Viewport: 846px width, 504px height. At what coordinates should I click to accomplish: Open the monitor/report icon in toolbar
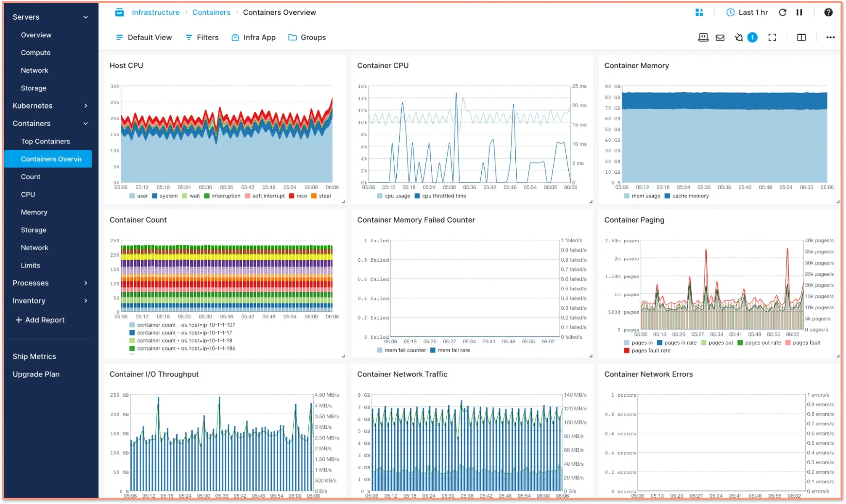click(x=703, y=37)
